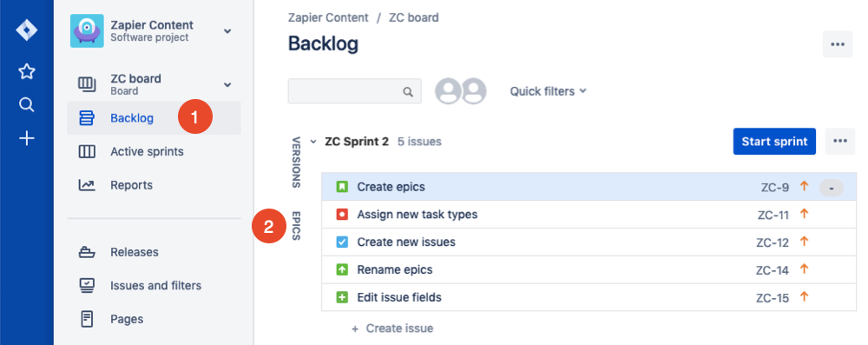Image resolution: width=868 pixels, height=345 pixels.
Task: Click inside the backlog search field
Action: point(354,91)
